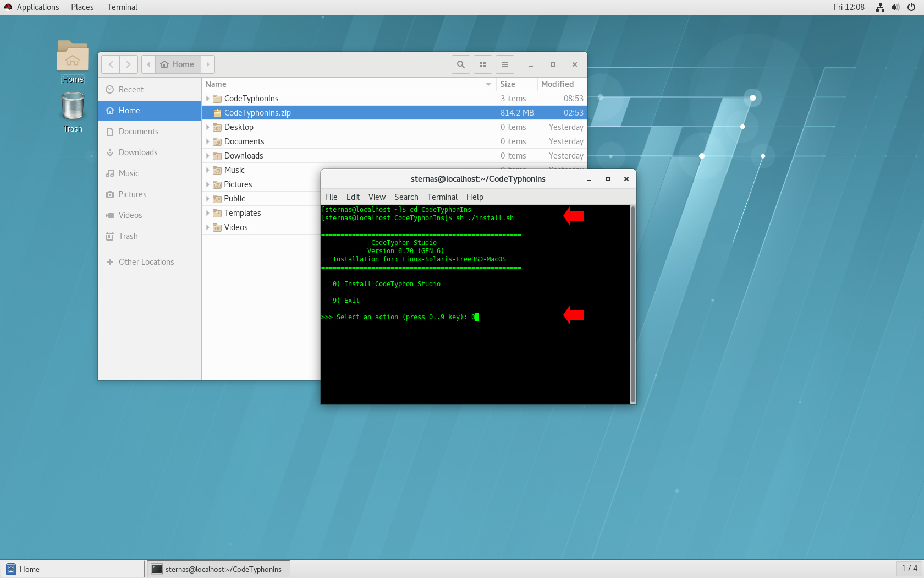
Task: Open Other Locations in sidebar
Action: (150, 262)
